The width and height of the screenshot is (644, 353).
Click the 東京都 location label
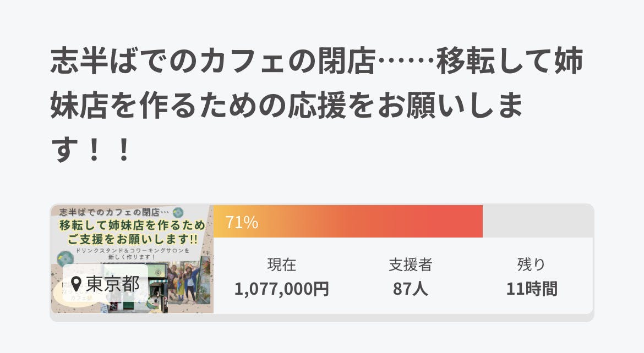pos(112,284)
